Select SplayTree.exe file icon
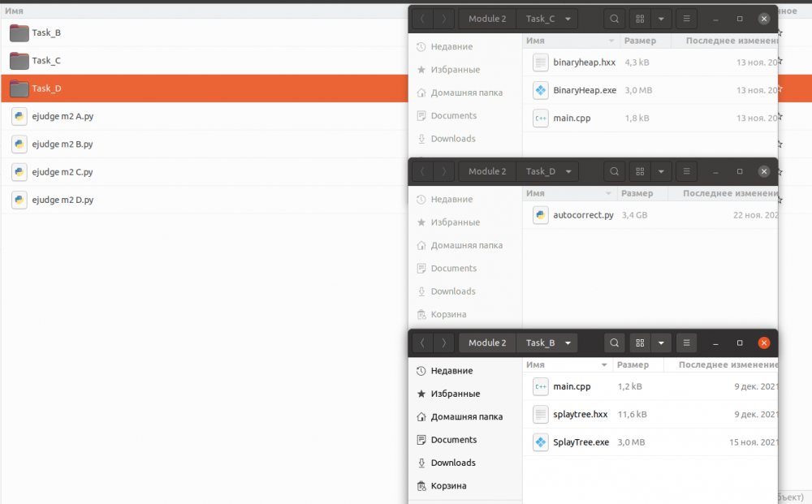This screenshot has height=504, width=812. pos(541,442)
